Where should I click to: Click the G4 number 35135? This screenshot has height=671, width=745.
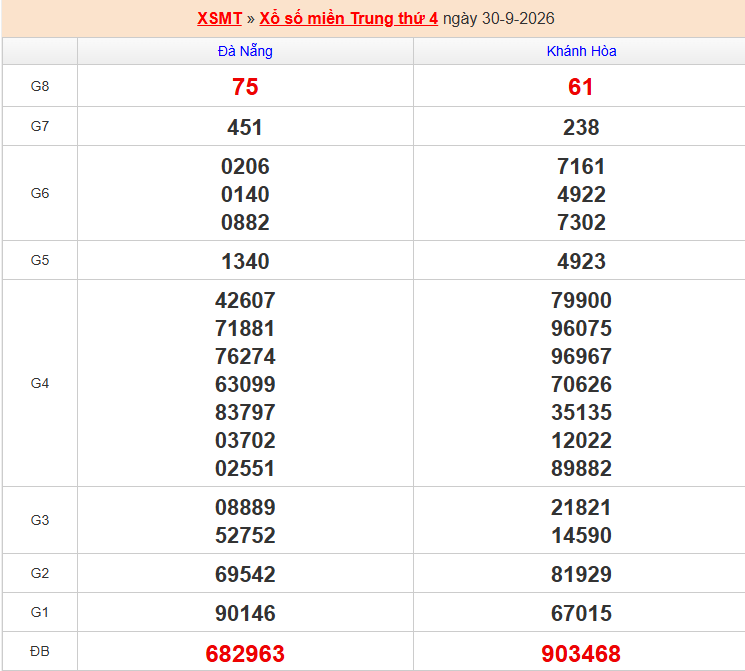[x=581, y=412]
